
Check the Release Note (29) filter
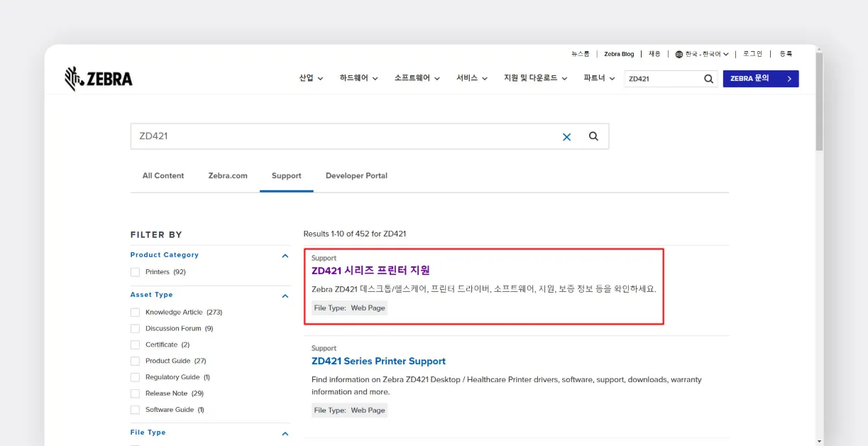point(135,393)
